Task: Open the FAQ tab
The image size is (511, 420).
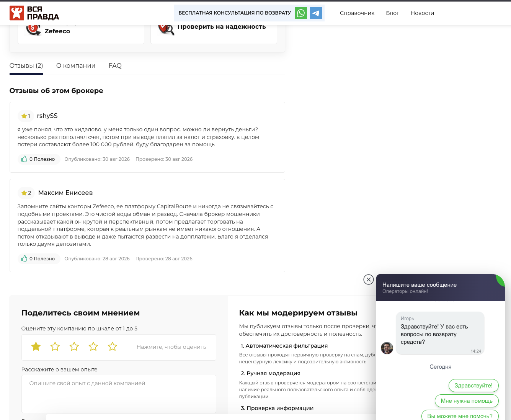Action: tap(115, 66)
